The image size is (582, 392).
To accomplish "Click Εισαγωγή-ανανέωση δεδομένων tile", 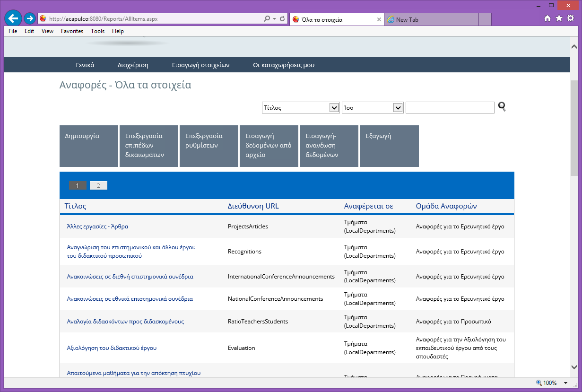I will tap(329, 146).
